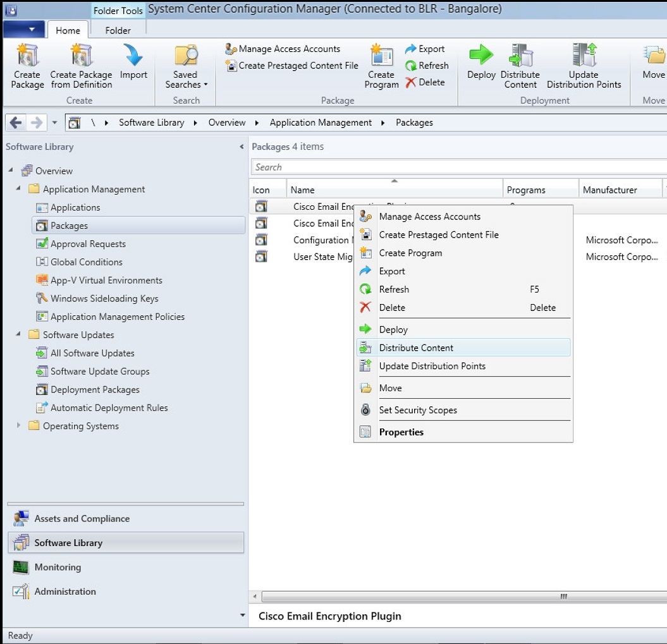Choose Distribute Content from the context menu
Image resolution: width=667 pixels, height=644 pixels.
pos(415,348)
